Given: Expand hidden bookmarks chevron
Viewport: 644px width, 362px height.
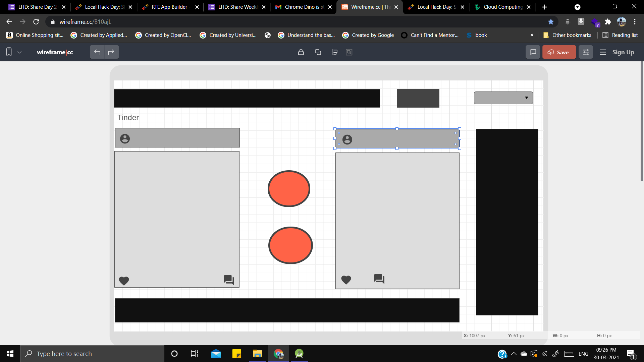Looking at the screenshot, I should click(x=532, y=35).
